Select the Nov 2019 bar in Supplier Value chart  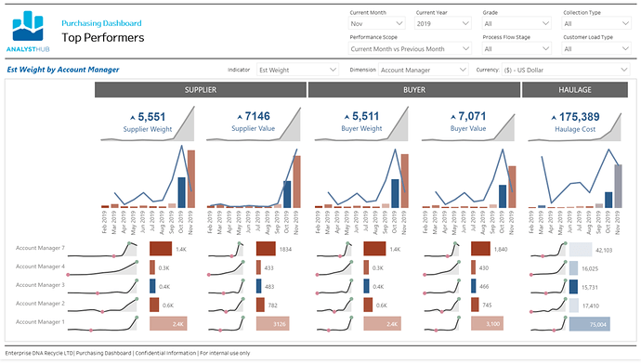tap(296, 182)
